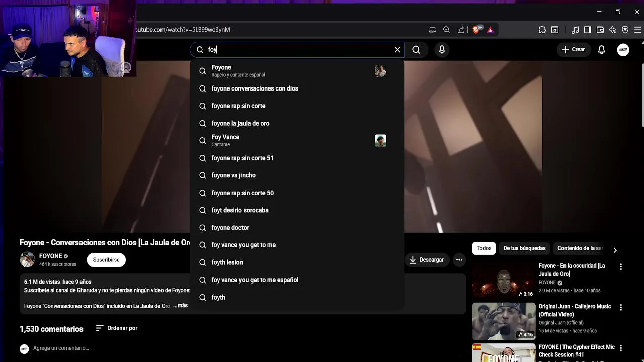Select the Contenido de la serie chip

point(580,248)
